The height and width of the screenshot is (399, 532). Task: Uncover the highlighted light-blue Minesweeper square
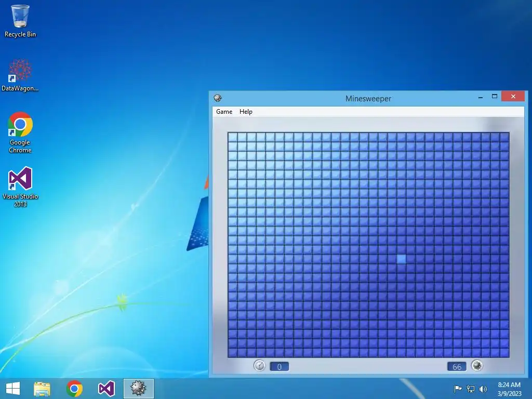point(402,259)
